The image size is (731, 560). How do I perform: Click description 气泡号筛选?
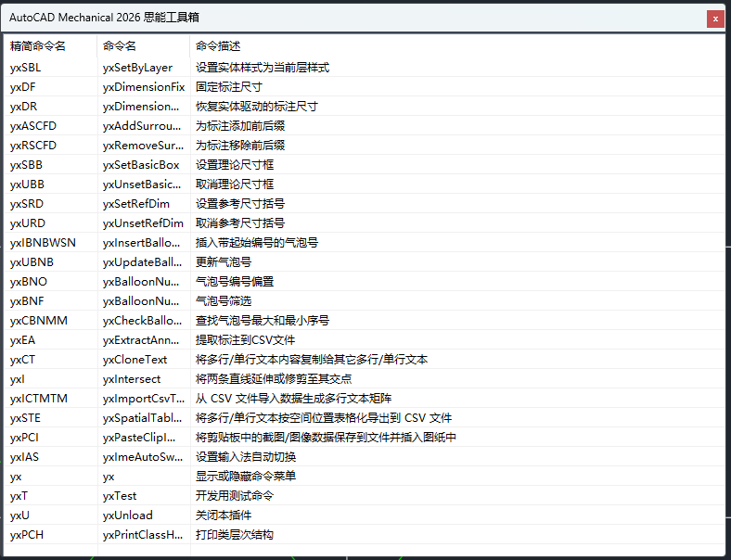(224, 301)
